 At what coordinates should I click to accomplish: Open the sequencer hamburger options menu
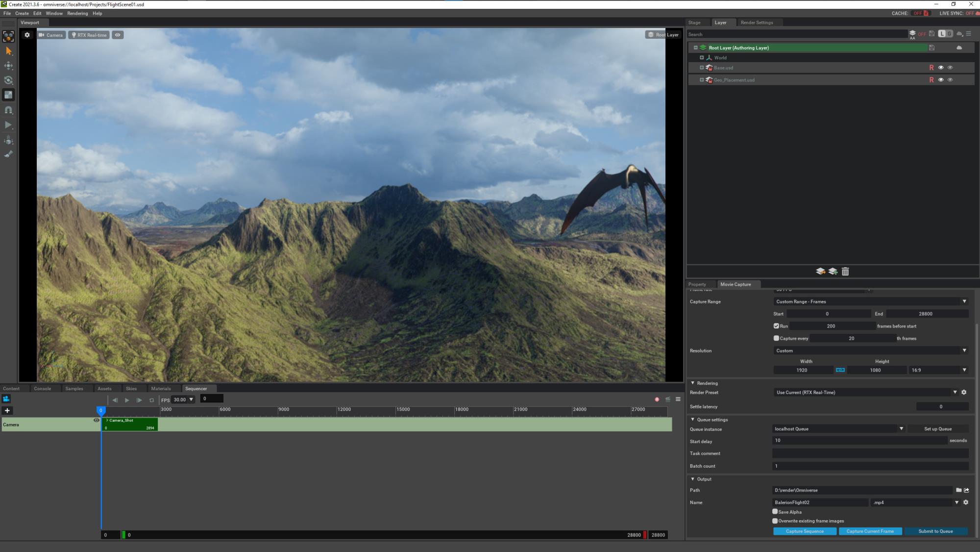[678, 399]
